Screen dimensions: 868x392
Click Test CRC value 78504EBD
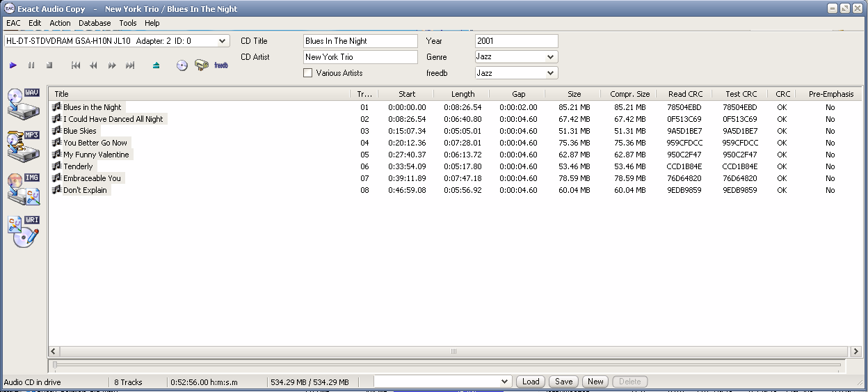point(740,107)
